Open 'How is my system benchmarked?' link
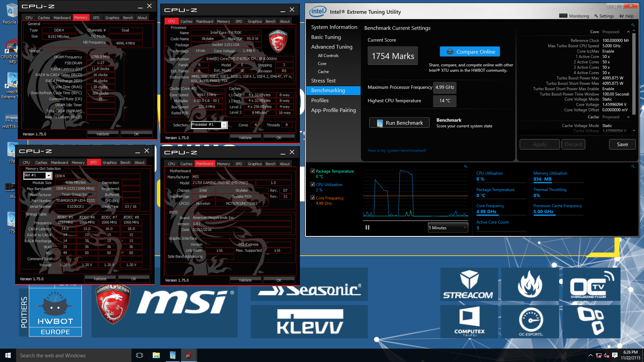This screenshot has width=644, height=362. [397, 150]
